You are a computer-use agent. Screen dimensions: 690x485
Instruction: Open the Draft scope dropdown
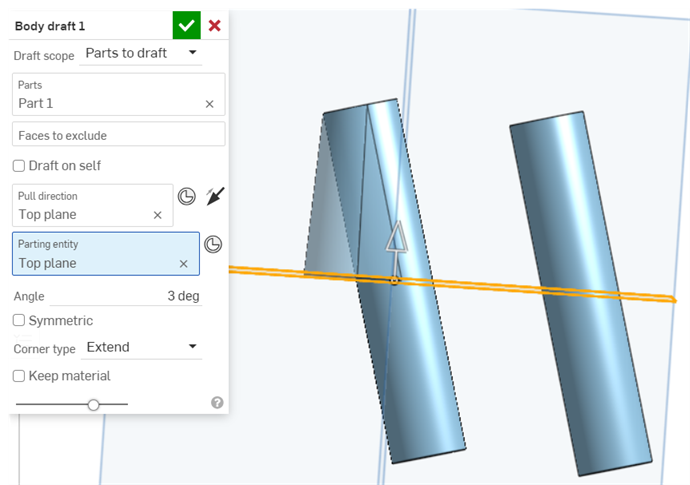[140, 53]
